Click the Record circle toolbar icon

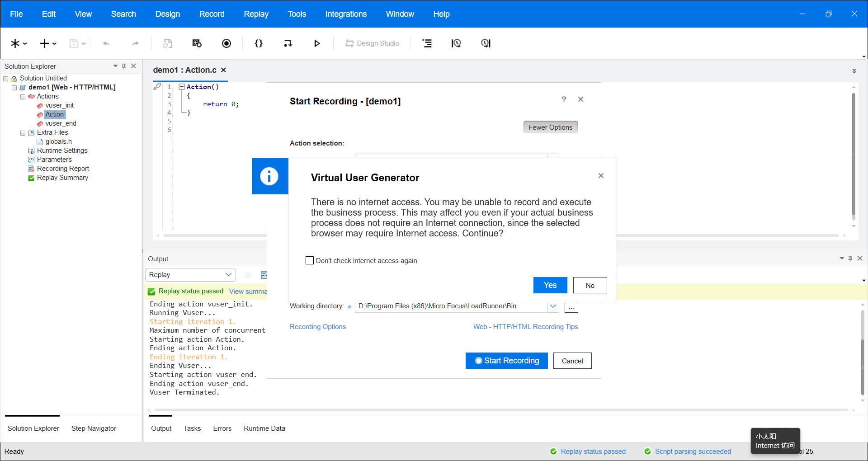pyautogui.click(x=226, y=43)
